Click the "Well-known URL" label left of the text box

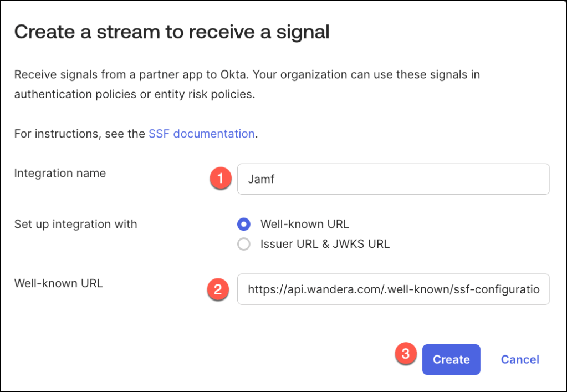coord(58,283)
